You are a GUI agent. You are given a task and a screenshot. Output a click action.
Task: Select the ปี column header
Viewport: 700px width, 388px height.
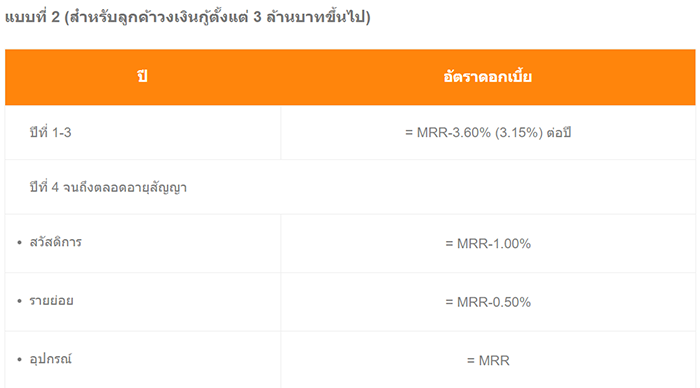click(142, 77)
